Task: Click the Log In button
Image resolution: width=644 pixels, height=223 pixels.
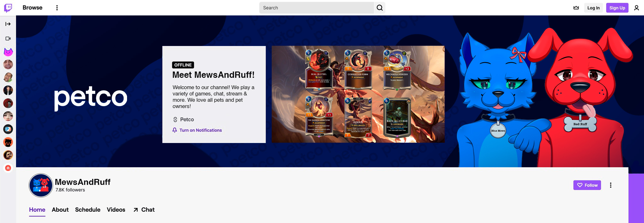Action: (593, 8)
